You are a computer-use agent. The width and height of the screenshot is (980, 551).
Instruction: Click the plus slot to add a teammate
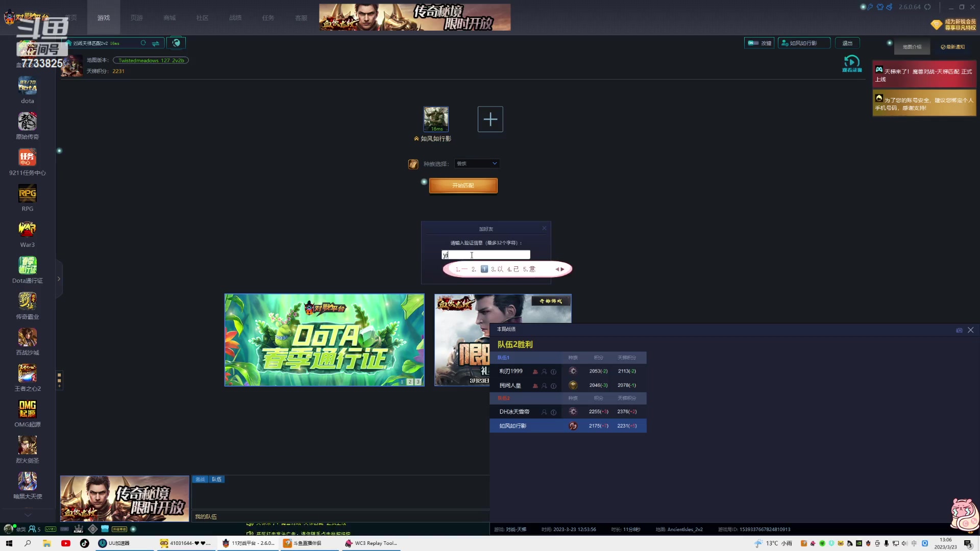tap(490, 119)
